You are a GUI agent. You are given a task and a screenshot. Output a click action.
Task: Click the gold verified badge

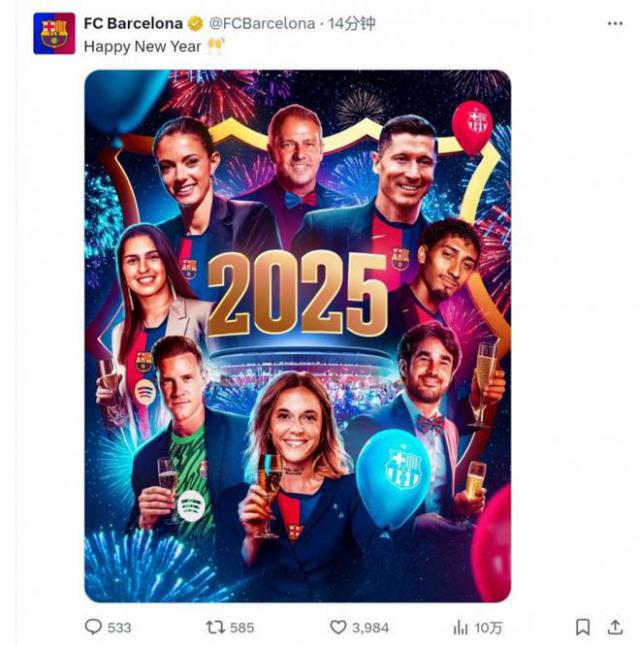pos(196,22)
